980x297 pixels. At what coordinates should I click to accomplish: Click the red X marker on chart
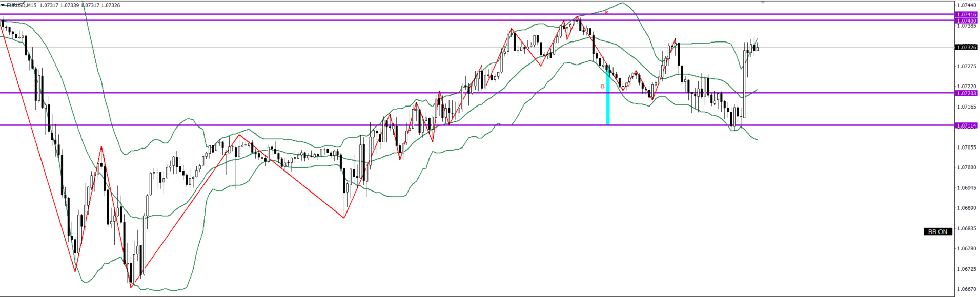pyautogui.click(x=606, y=12)
